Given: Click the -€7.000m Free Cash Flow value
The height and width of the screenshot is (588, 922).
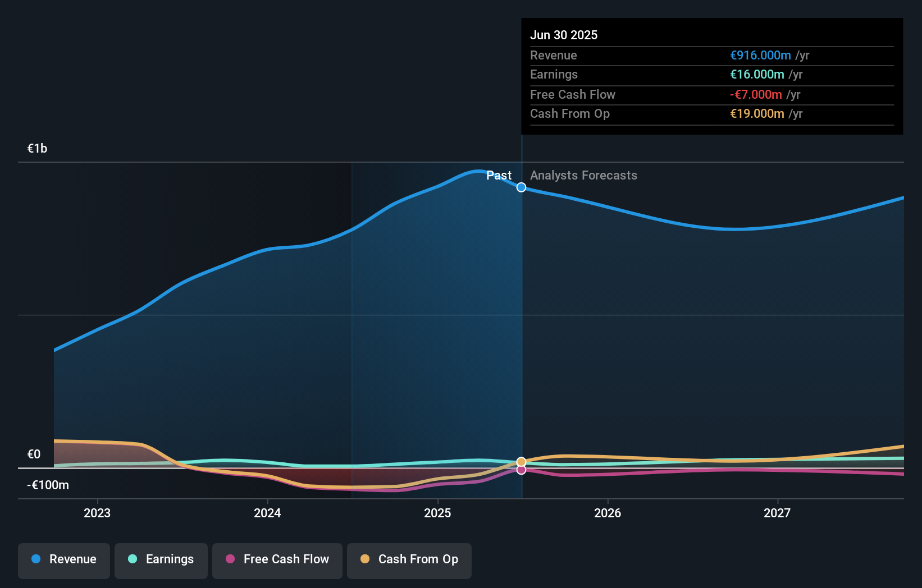Looking at the screenshot, I should pyautogui.click(x=757, y=94).
